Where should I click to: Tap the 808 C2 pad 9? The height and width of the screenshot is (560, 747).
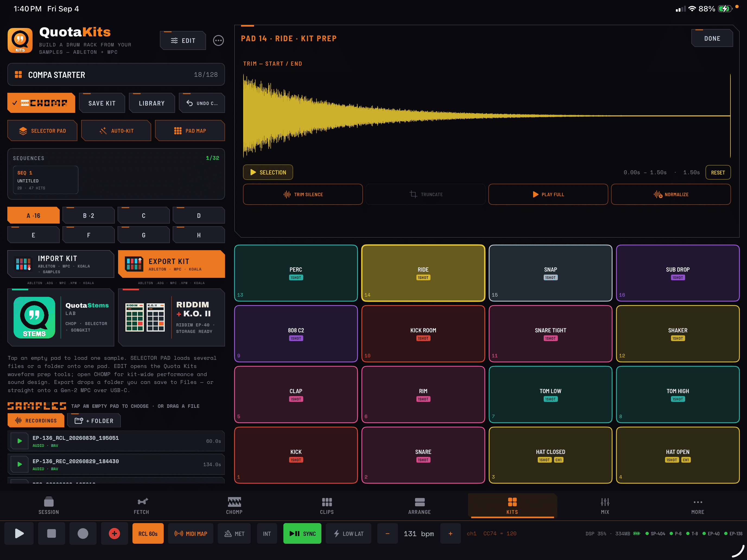[x=296, y=333]
